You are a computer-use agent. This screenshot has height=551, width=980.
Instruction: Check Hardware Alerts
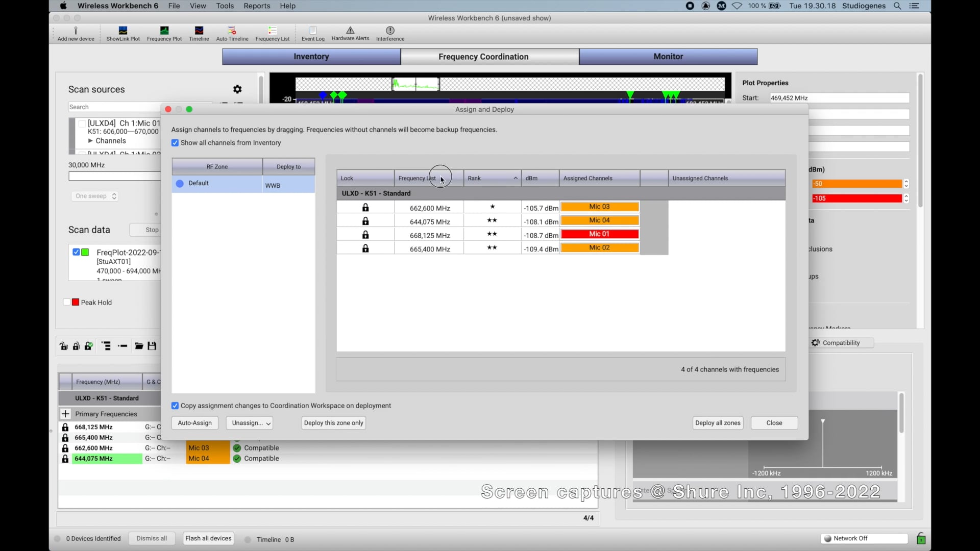350,33
